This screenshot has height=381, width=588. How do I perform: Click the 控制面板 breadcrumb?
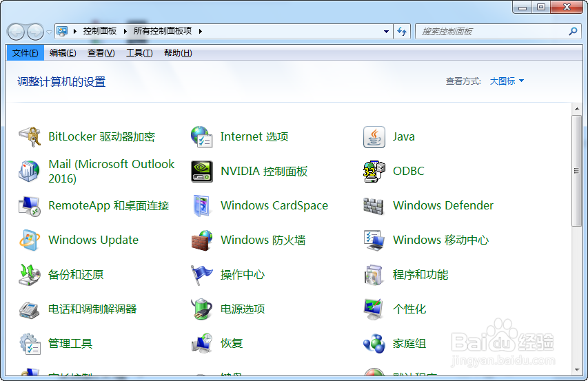(100, 31)
